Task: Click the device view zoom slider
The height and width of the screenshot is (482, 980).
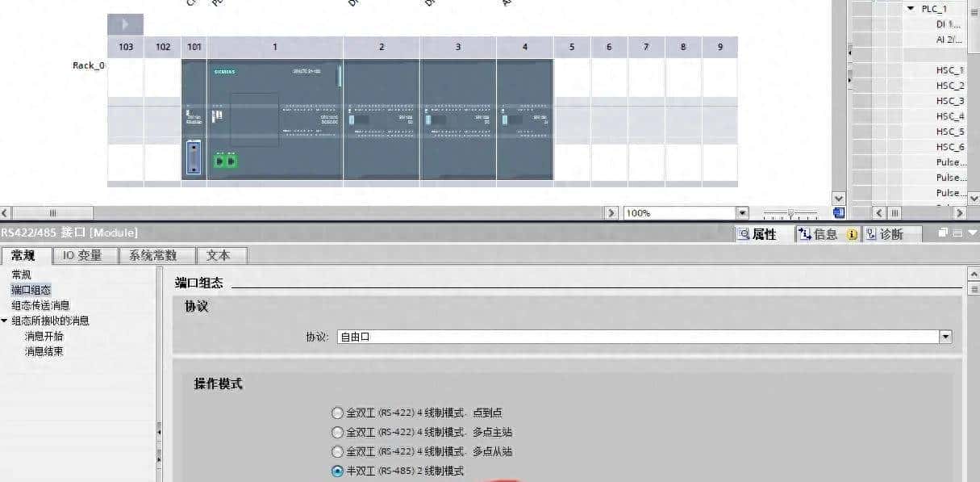Action: point(790,213)
